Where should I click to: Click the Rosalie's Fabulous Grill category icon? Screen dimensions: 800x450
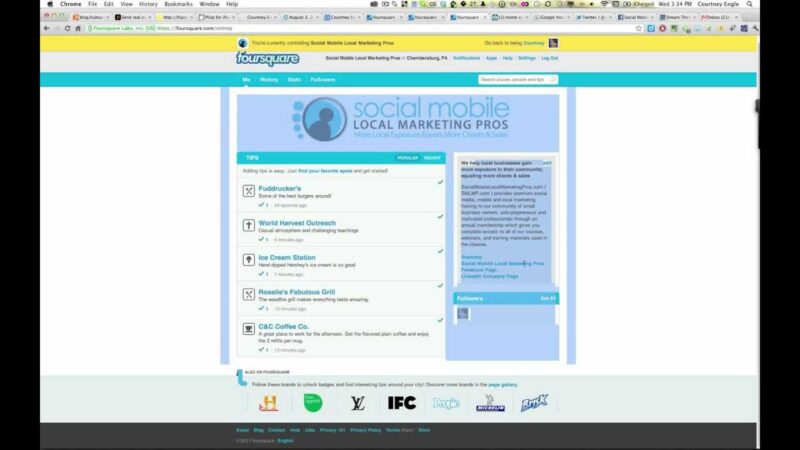[x=248, y=294]
